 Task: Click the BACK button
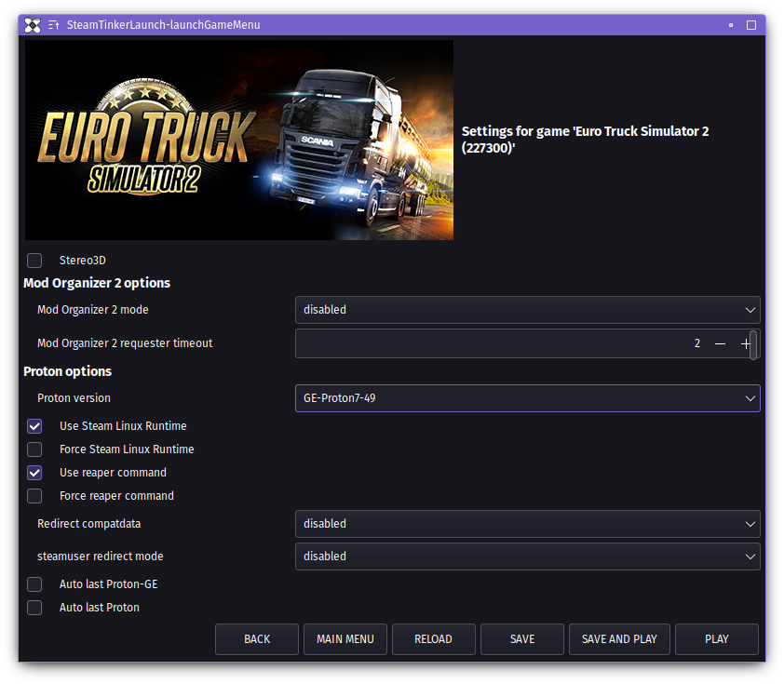[x=257, y=639]
